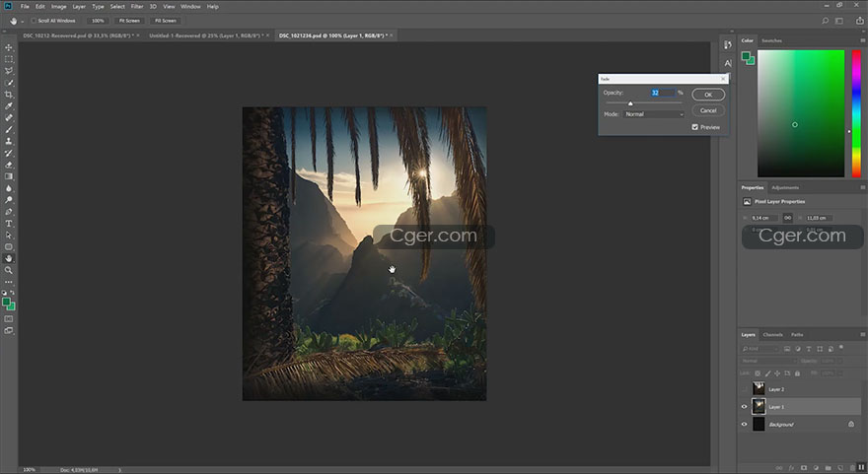Open the Mode dropdown in Fade dialog
This screenshot has height=474, width=868.
click(x=654, y=114)
